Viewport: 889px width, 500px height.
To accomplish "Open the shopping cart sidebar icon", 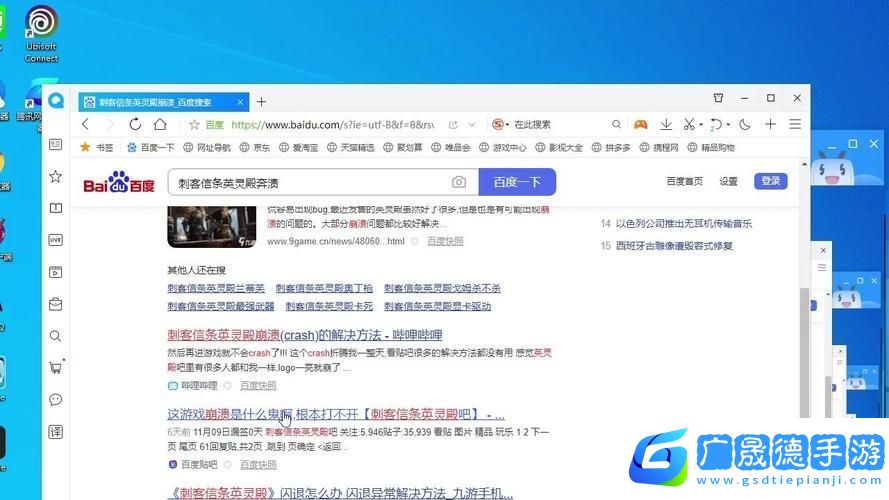I will pyautogui.click(x=56, y=368).
